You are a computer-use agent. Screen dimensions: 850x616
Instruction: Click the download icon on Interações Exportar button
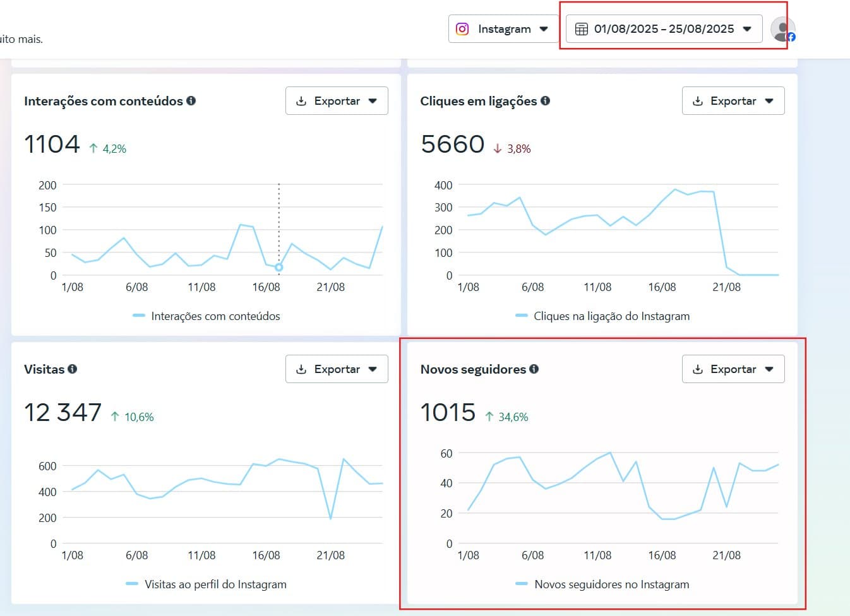pyautogui.click(x=302, y=100)
